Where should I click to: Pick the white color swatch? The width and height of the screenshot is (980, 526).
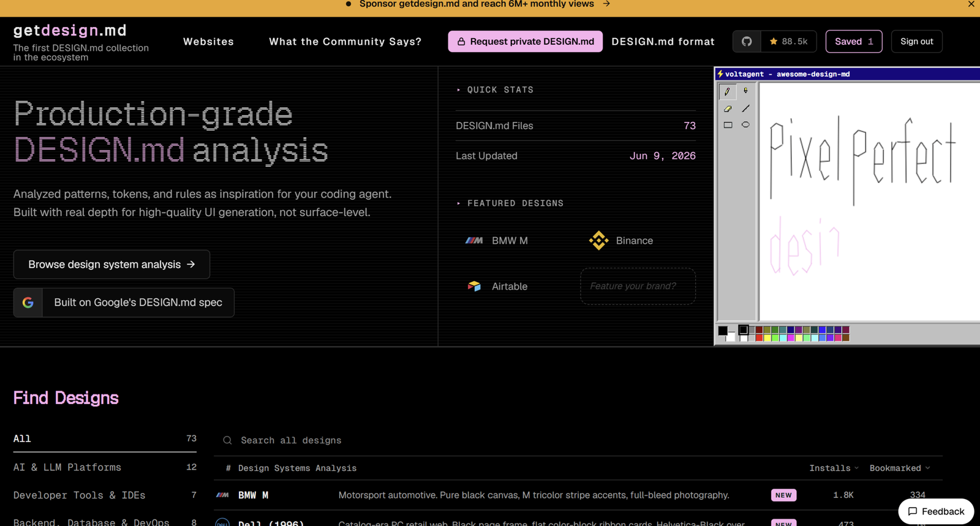[x=744, y=338]
